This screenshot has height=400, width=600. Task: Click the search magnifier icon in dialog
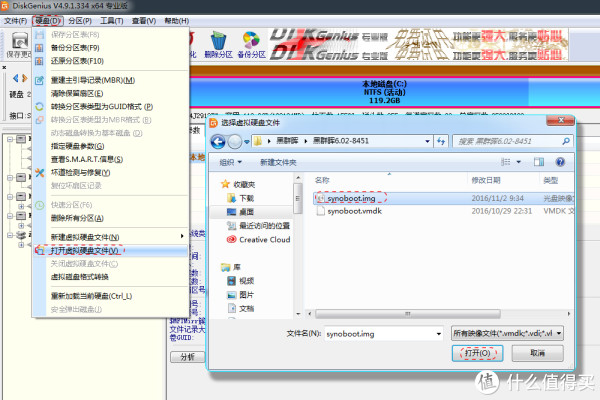566,141
